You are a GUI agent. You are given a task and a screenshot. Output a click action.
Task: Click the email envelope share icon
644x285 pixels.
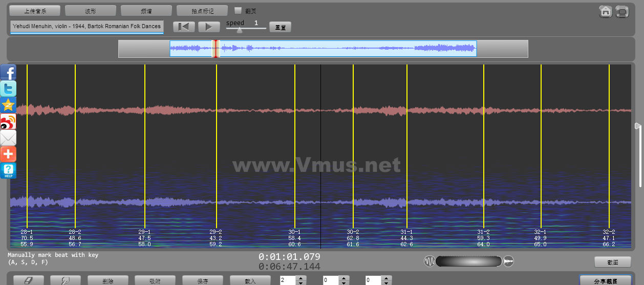[8, 138]
